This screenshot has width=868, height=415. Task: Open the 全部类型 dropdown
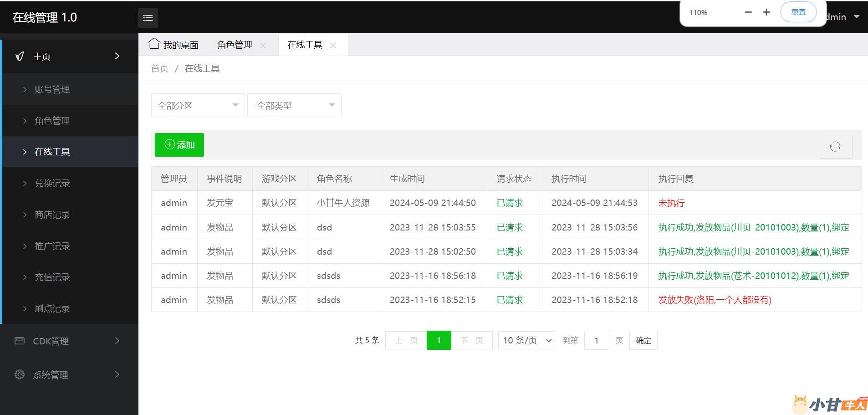[x=294, y=106]
